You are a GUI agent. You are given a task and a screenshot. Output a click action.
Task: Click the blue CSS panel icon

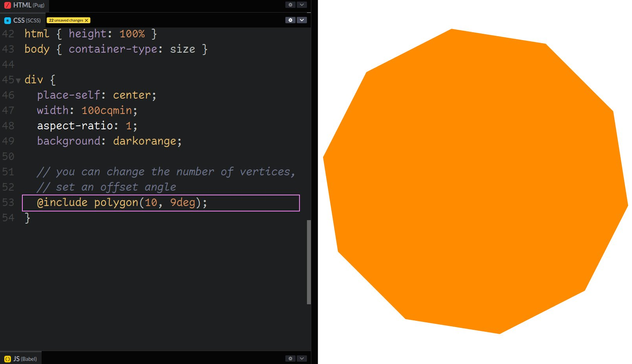coord(7,20)
